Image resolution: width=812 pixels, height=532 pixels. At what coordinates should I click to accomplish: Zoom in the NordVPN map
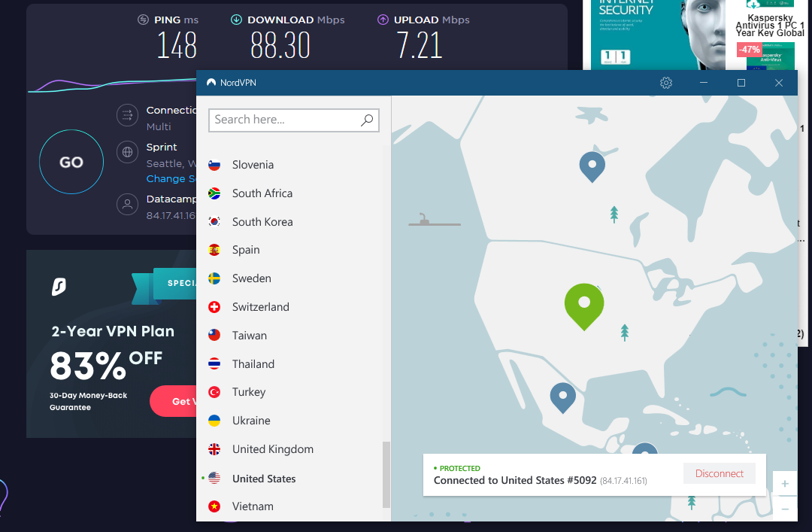(785, 484)
